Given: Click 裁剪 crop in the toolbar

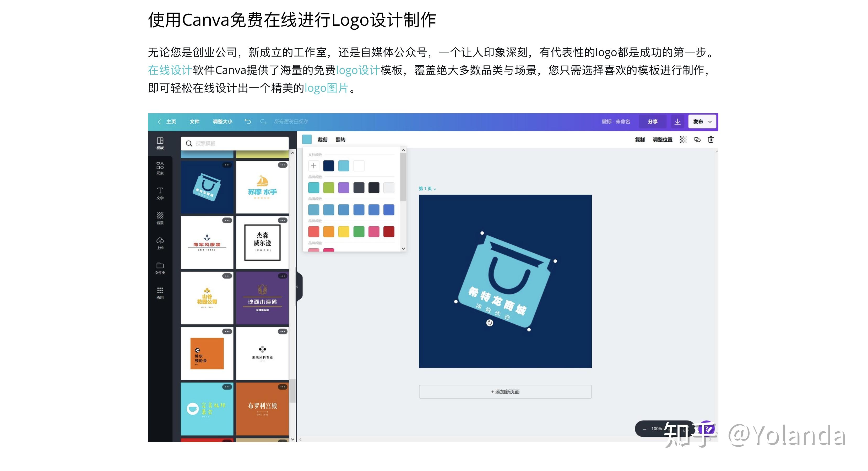Looking at the screenshot, I should point(322,140).
